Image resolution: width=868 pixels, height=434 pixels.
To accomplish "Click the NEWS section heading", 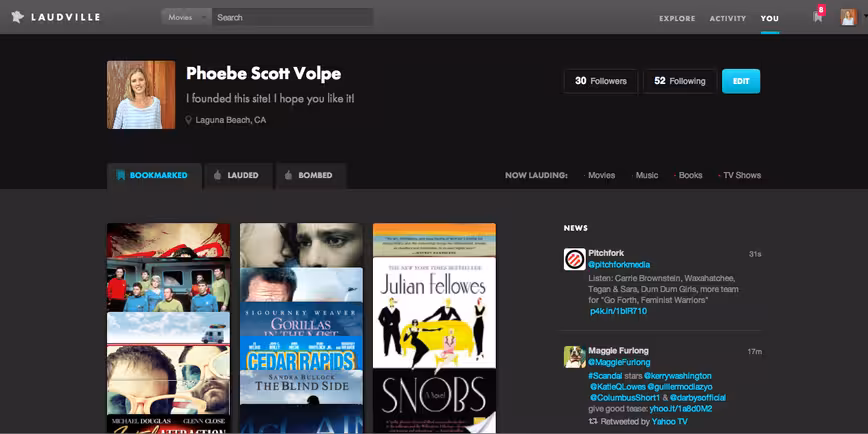I will [x=576, y=228].
